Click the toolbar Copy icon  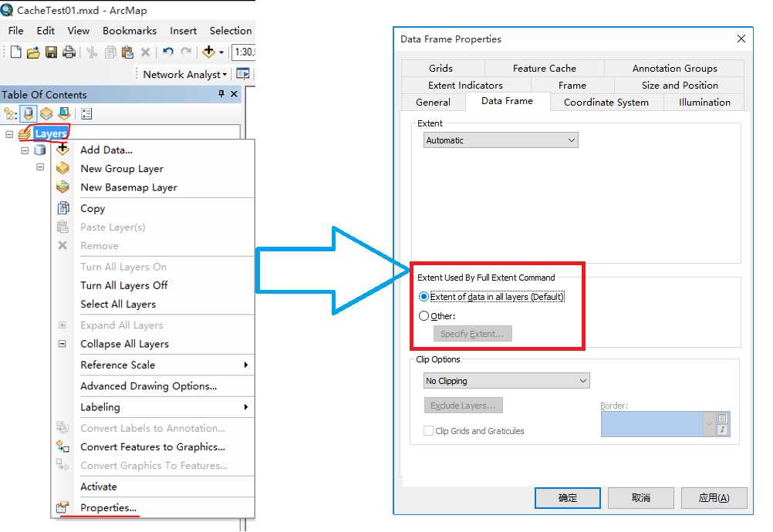[110, 52]
